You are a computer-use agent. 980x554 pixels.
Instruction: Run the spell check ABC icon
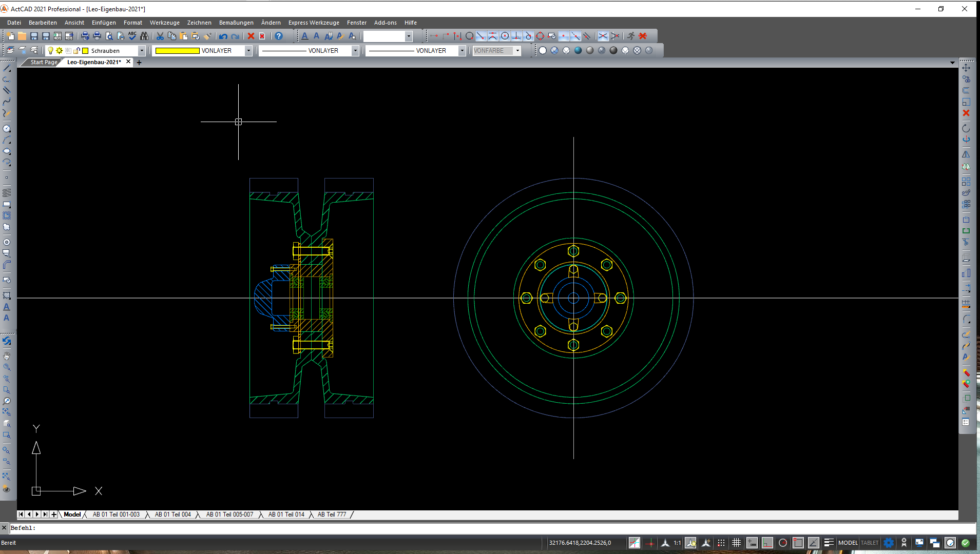[132, 36]
